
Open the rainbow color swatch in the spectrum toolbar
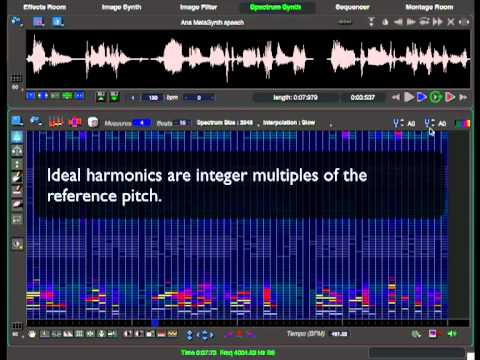463,123
